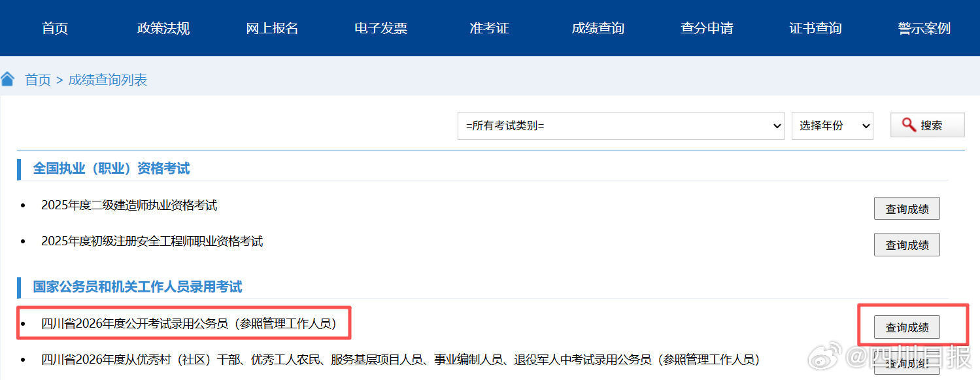Image resolution: width=980 pixels, height=380 pixels.
Task: Open the 警示案例 menu item
Action: coord(924,28)
